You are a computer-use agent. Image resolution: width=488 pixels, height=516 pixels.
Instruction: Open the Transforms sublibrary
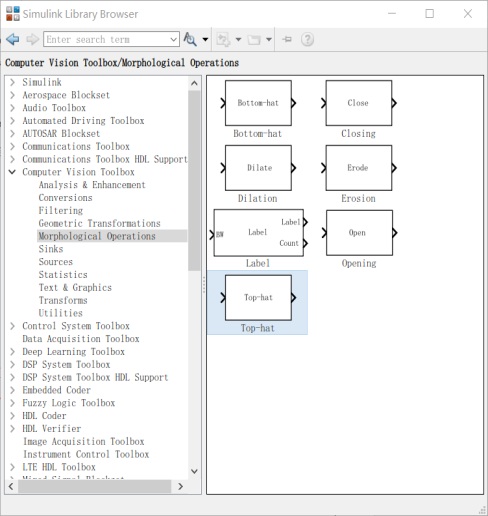click(63, 300)
